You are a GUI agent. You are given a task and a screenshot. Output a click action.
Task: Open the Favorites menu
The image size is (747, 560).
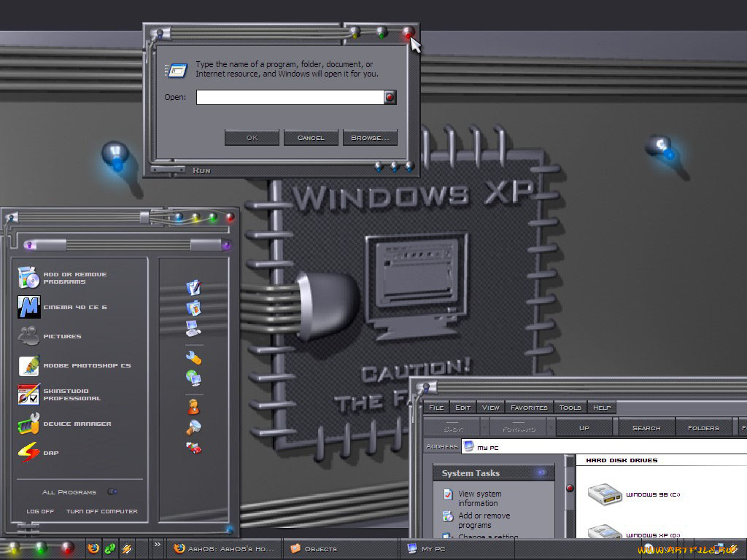pyautogui.click(x=529, y=408)
